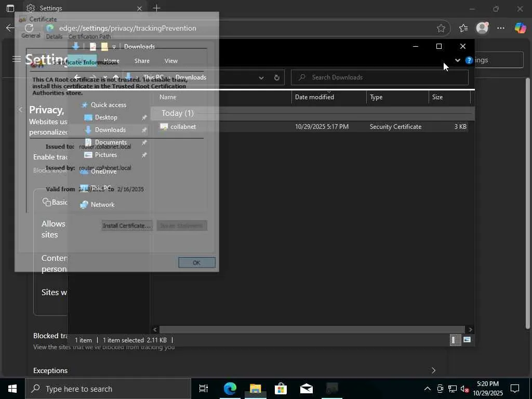Expand Exceptions section in Edge settings
The image size is (532, 399).
pyautogui.click(x=433, y=370)
